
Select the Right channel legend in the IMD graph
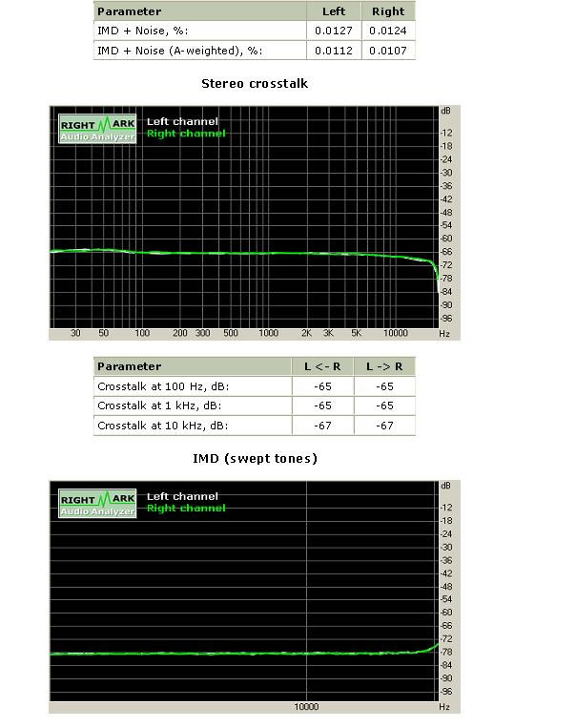185,509
